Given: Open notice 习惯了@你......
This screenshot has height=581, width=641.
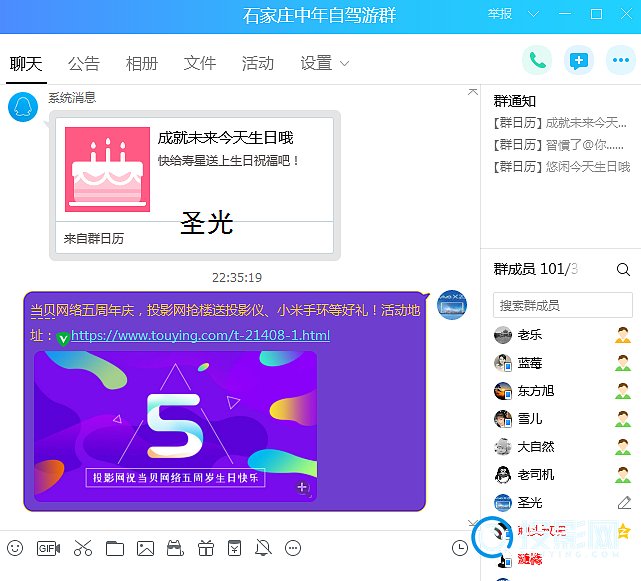Looking at the screenshot, I should [559, 144].
